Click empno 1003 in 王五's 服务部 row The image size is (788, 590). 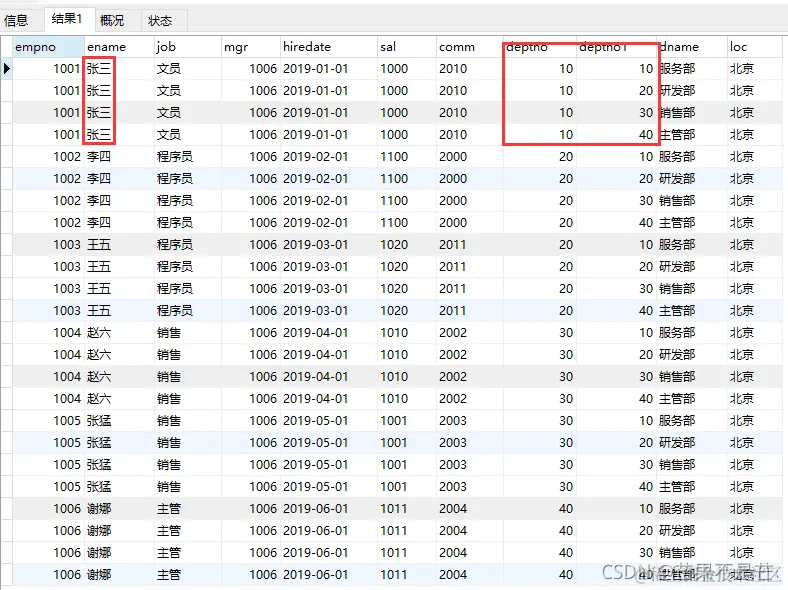(67, 245)
